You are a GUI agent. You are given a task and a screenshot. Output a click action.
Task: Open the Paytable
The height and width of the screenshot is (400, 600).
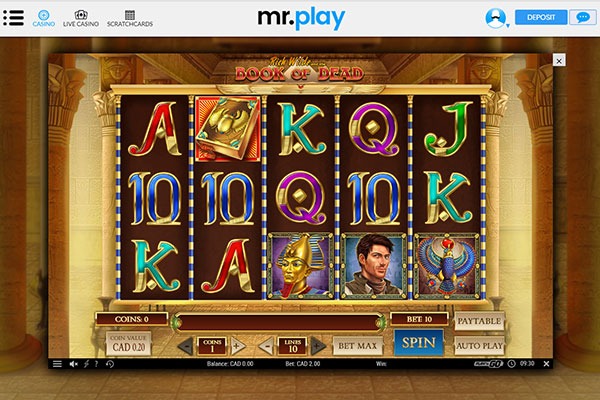479,321
